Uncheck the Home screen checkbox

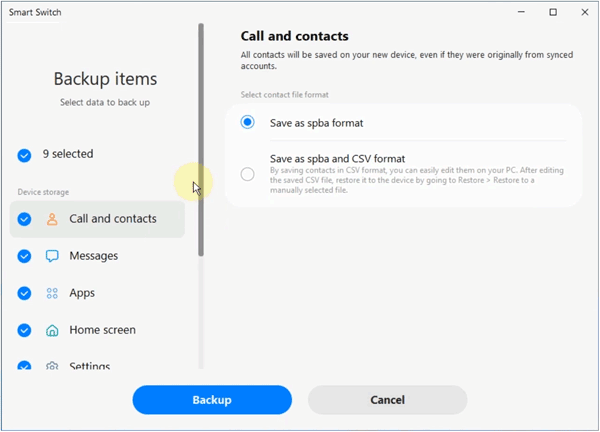point(24,330)
